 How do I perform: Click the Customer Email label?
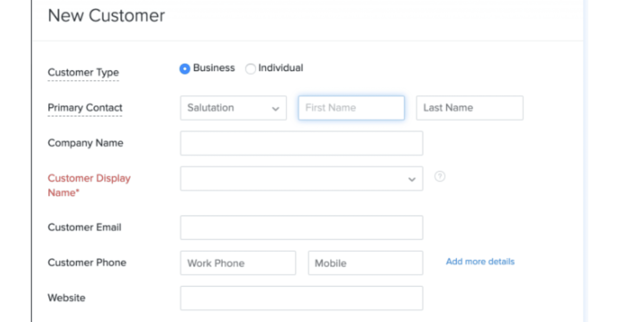coord(84,227)
